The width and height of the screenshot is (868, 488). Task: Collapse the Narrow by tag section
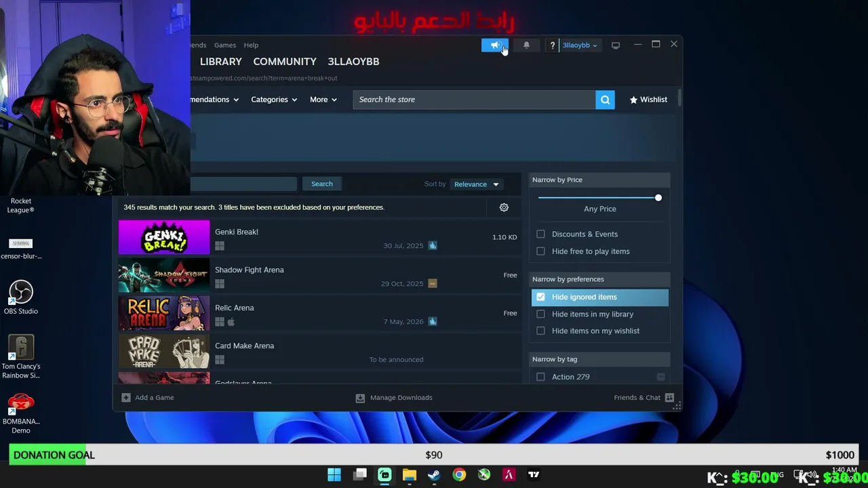click(x=600, y=359)
